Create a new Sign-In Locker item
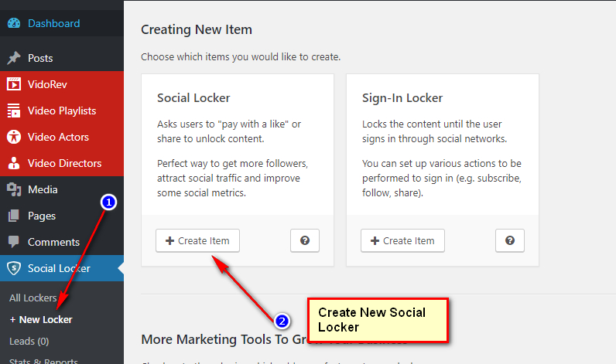616x364 pixels. 402,240
